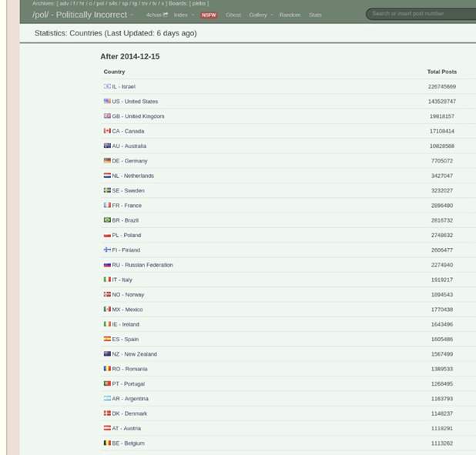The image size is (476, 455).
Task: Click the Brazil flag icon
Action: pos(107,220)
